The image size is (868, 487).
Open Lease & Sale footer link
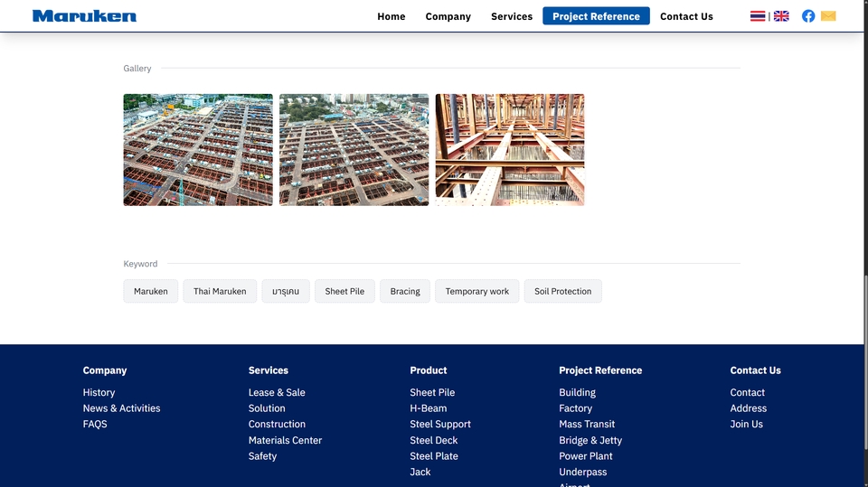point(277,392)
